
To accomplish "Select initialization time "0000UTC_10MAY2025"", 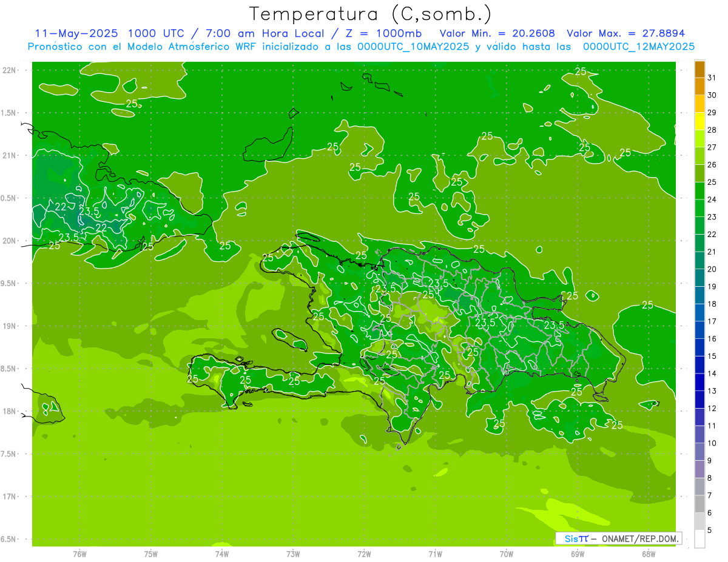I will (413, 46).
